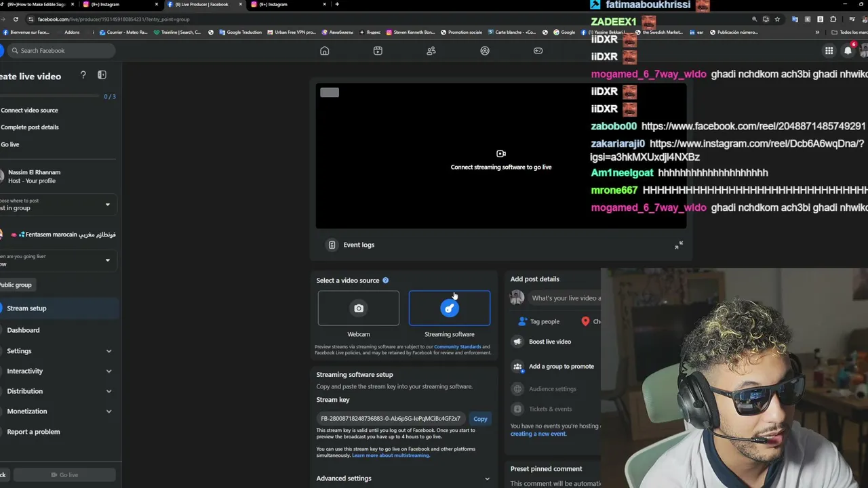This screenshot has height=488, width=868.
Task: Click the browser zoom magnifier icon
Action: coord(754,20)
